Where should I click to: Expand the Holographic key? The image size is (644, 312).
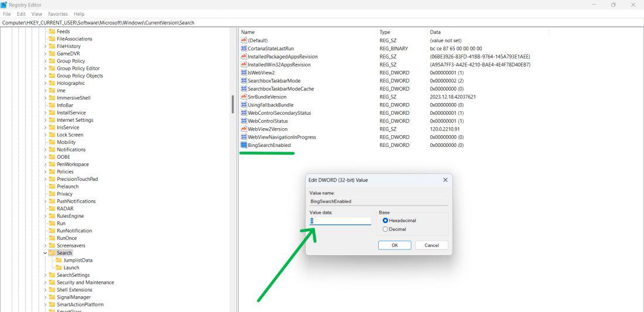click(x=45, y=83)
